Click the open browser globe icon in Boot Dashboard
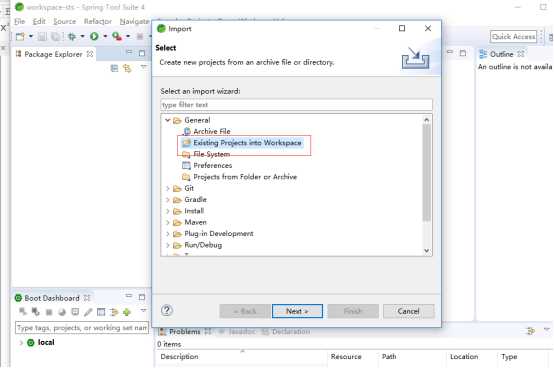The width and height of the screenshot is (554, 368). pyautogui.click(x=62, y=312)
